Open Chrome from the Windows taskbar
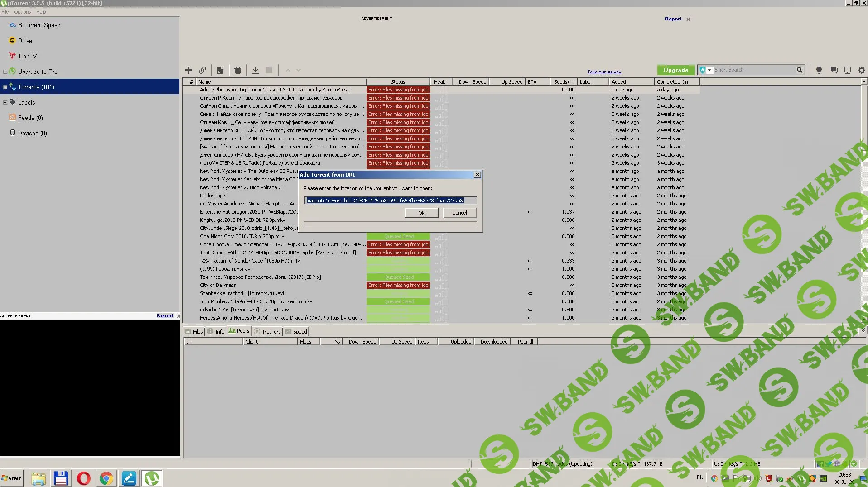 [x=106, y=478]
